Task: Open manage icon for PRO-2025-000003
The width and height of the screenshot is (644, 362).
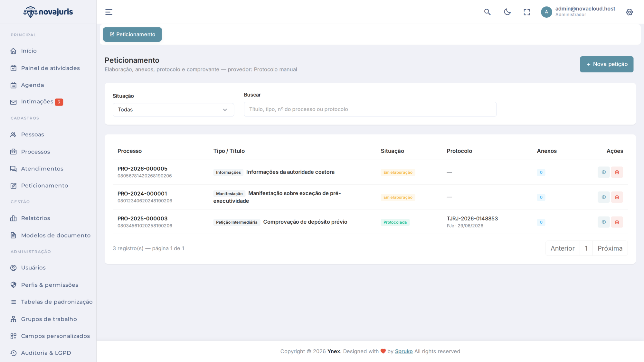Action: pyautogui.click(x=604, y=222)
